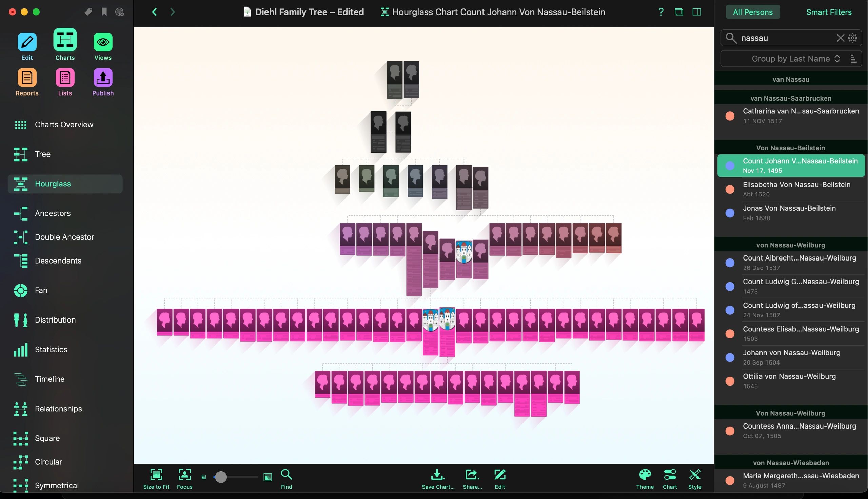Switch to Smart Filters tab
This screenshot has width=868, height=499.
829,12
